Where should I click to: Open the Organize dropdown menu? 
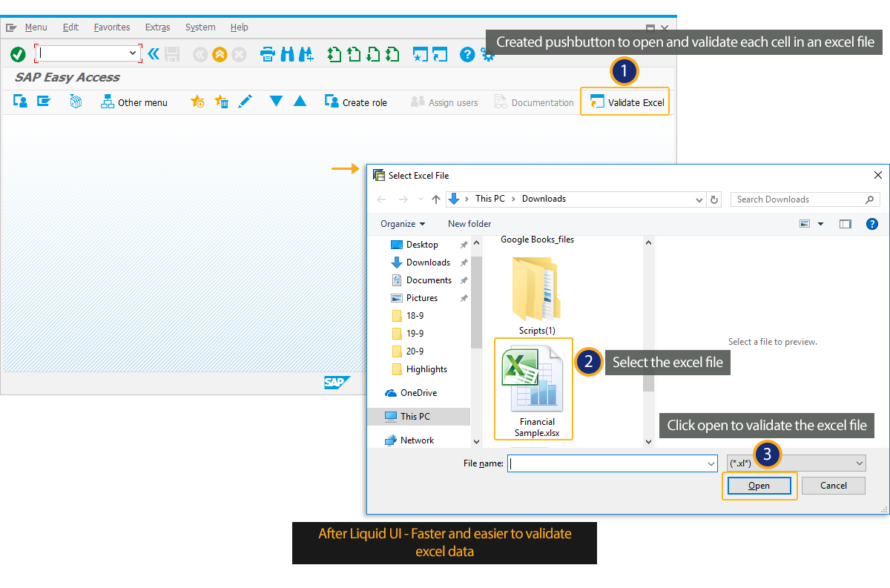(403, 224)
